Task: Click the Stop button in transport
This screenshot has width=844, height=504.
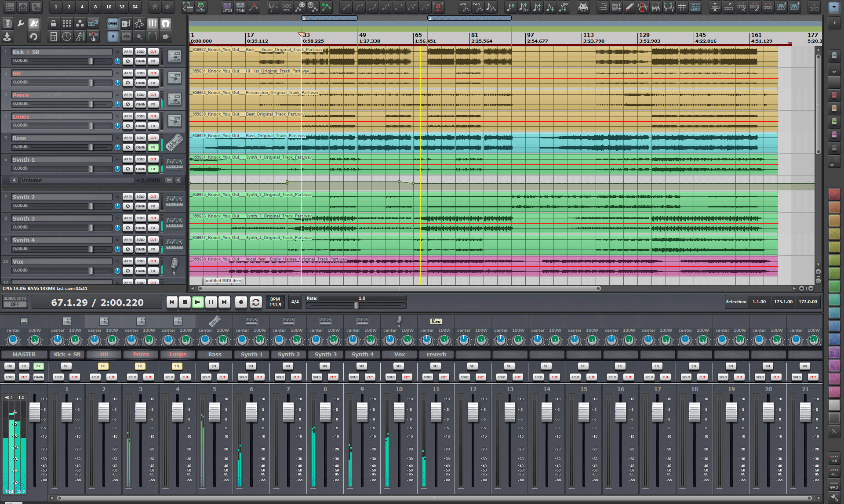Action: coord(185,302)
